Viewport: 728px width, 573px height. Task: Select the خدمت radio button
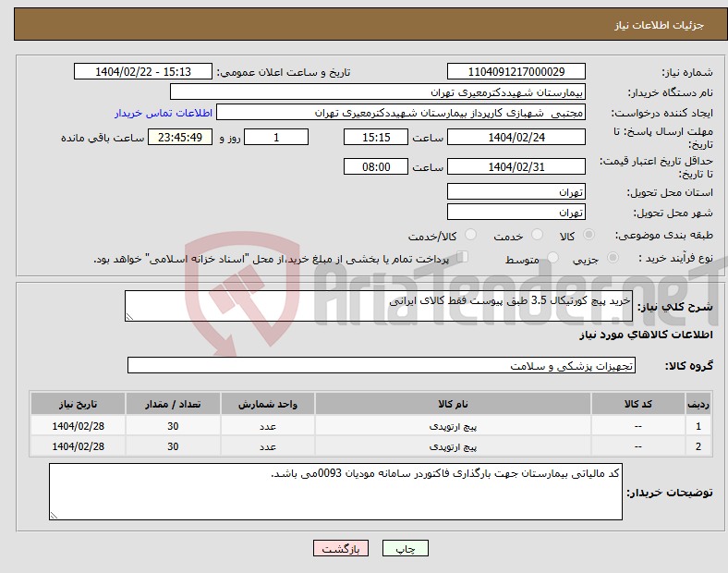point(537,235)
